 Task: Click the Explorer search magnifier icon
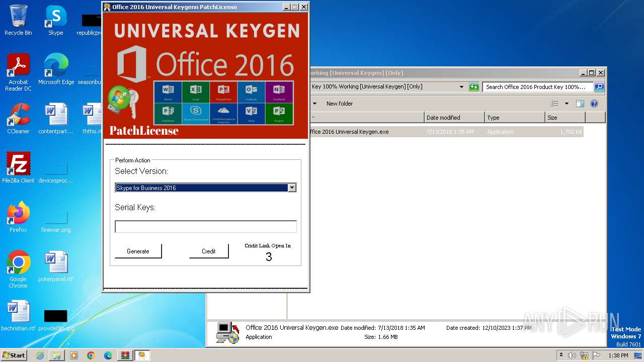coord(599,87)
